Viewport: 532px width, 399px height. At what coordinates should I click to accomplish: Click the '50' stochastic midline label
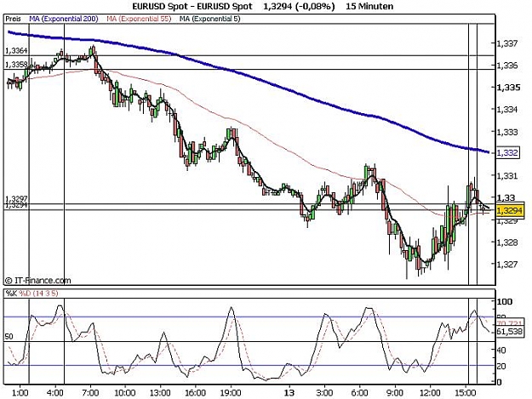[9, 337]
